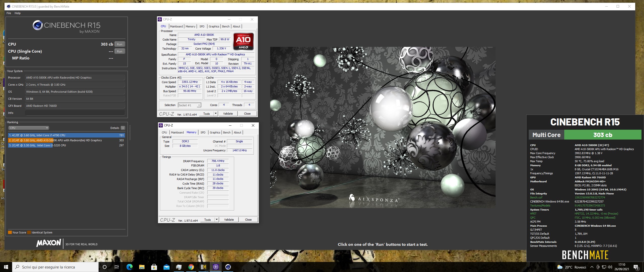Click Tools button in lower CPU-Z window
Screen dimensions: 644x272
(x=208, y=220)
